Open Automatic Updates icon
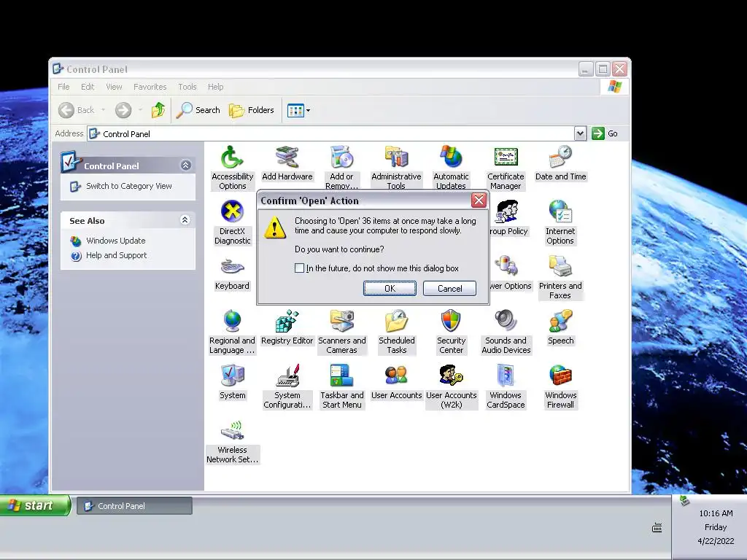 click(451, 167)
